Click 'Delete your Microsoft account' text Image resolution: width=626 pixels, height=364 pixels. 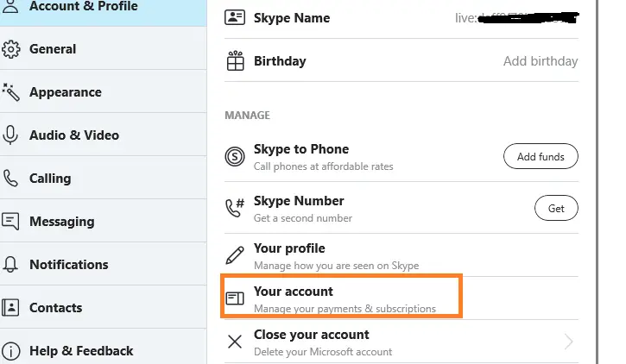pos(323,352)
